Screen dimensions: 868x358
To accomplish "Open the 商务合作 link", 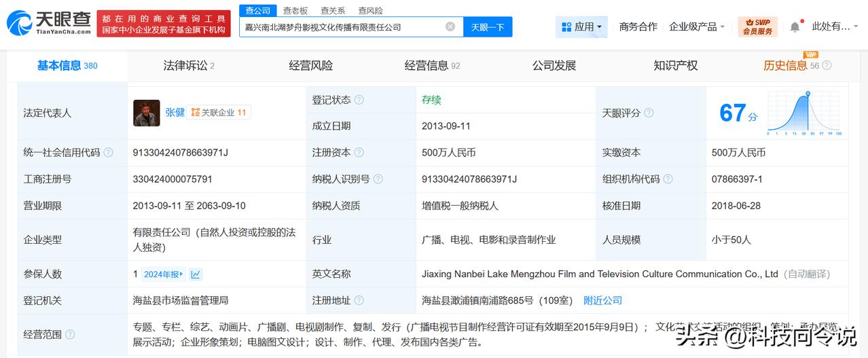I will click(x=638, y=26).
